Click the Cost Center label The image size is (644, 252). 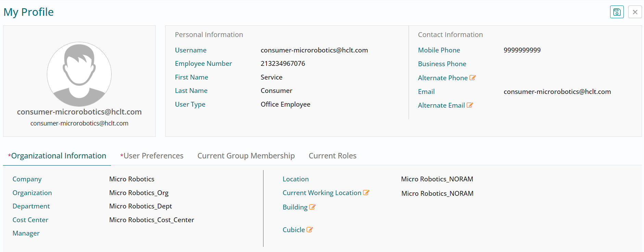pyautogui.click(x=30, y=220)
